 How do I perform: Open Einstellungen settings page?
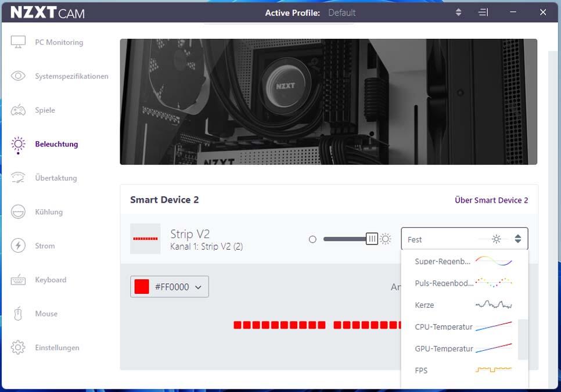click(57, 348)
